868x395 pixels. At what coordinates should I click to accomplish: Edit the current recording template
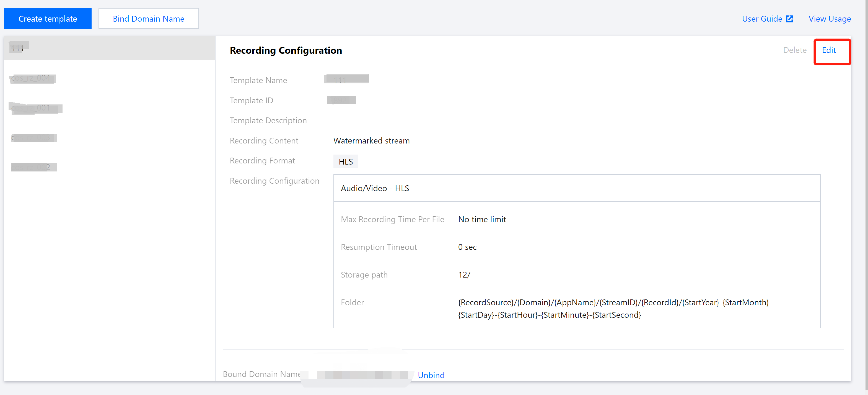829,50
